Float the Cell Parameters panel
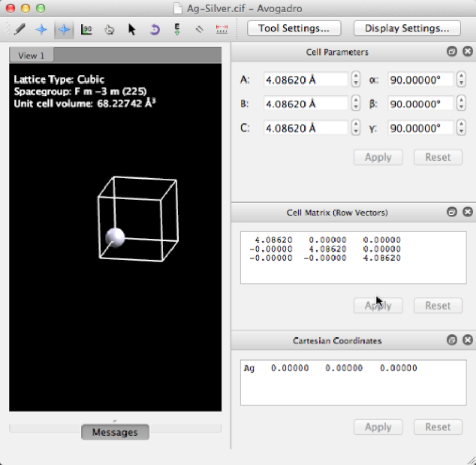476x465 pixels. pyautogui.click(x=452, y=51)
